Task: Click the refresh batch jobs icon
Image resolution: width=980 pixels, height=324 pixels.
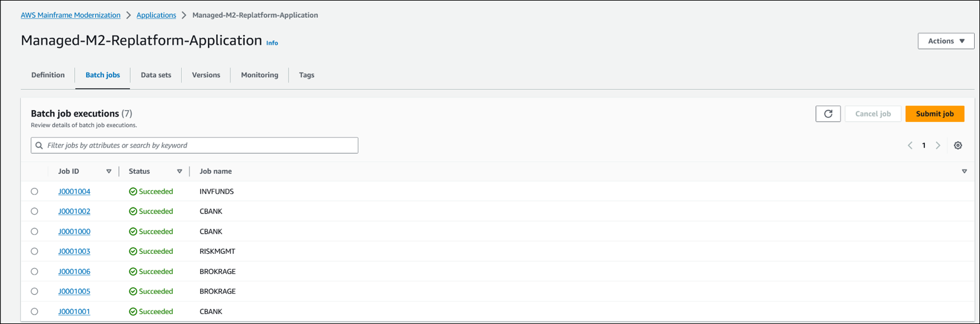Action: click(828, 114)
